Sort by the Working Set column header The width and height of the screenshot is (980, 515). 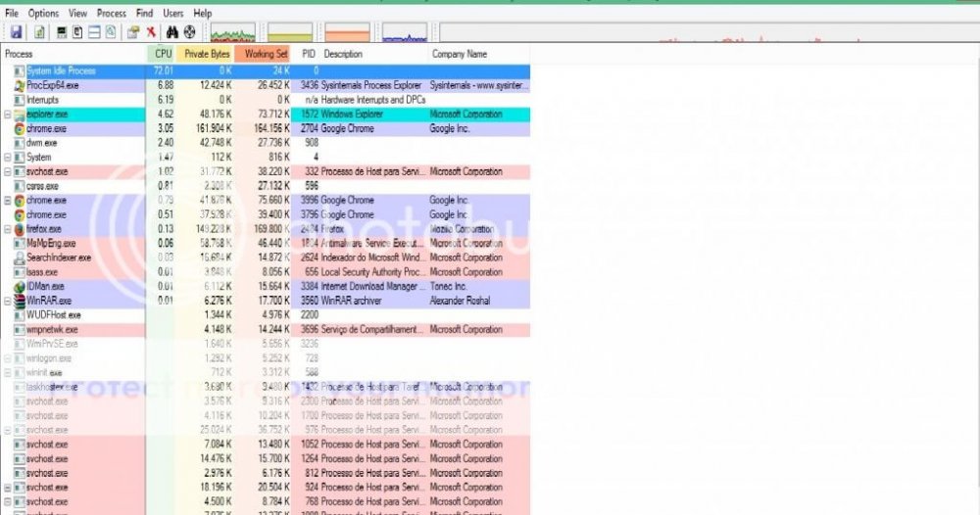click(266, 54)
